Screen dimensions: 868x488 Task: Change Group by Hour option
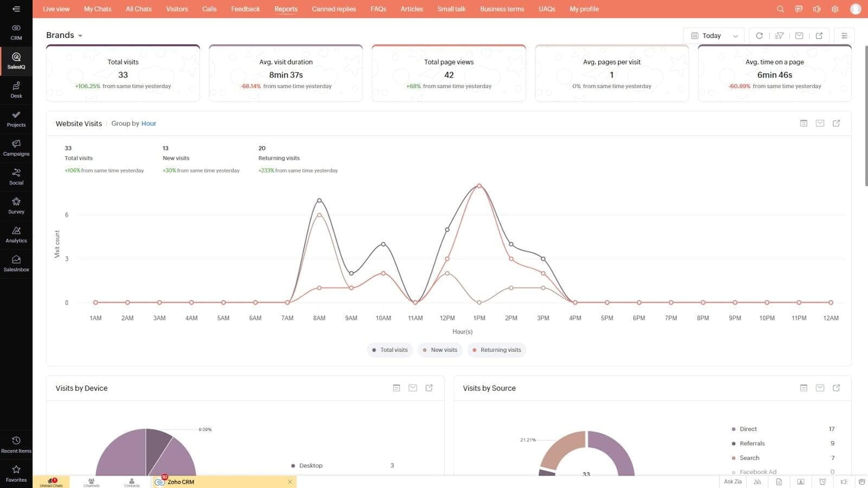pyautogui.click(x=149, y=124)
